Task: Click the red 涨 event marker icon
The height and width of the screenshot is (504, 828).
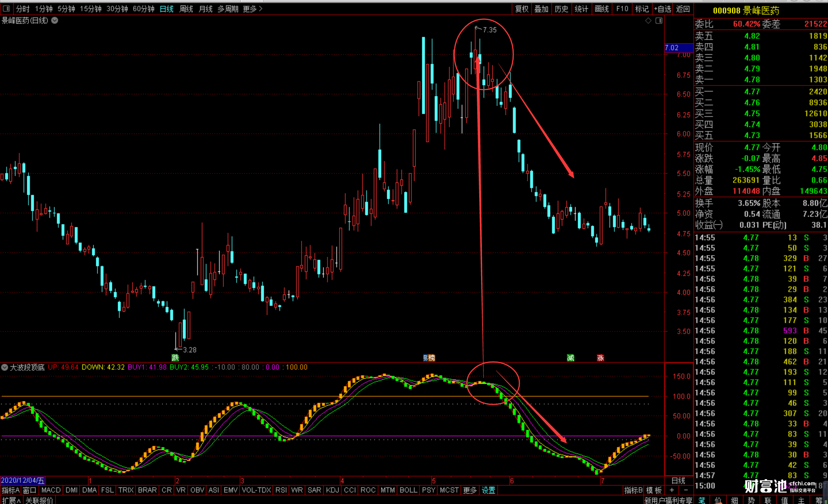Action: pos(600,358)
